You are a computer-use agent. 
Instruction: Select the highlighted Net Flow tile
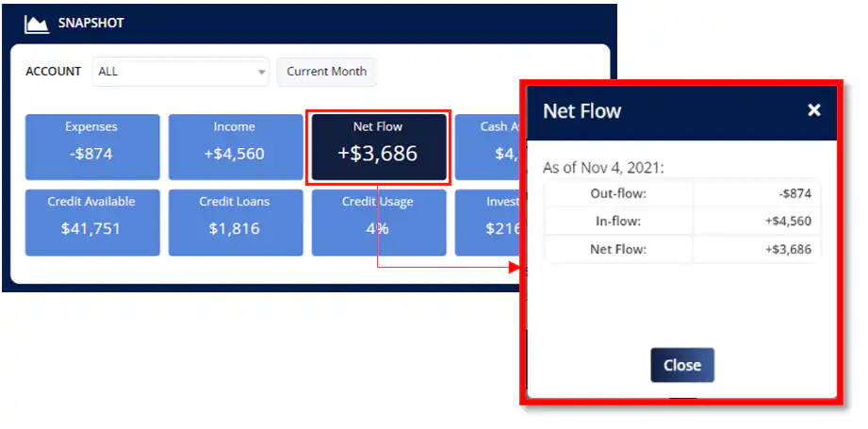378,146
